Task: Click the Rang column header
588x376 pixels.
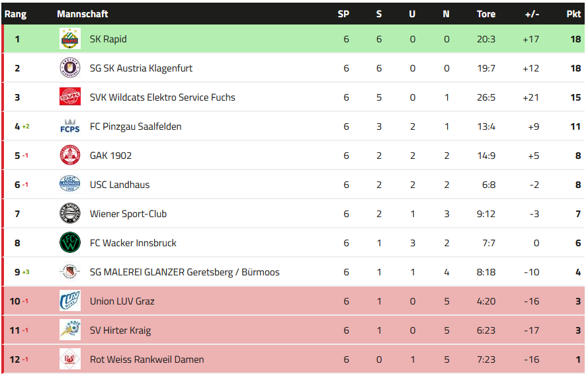Action: 16,14
